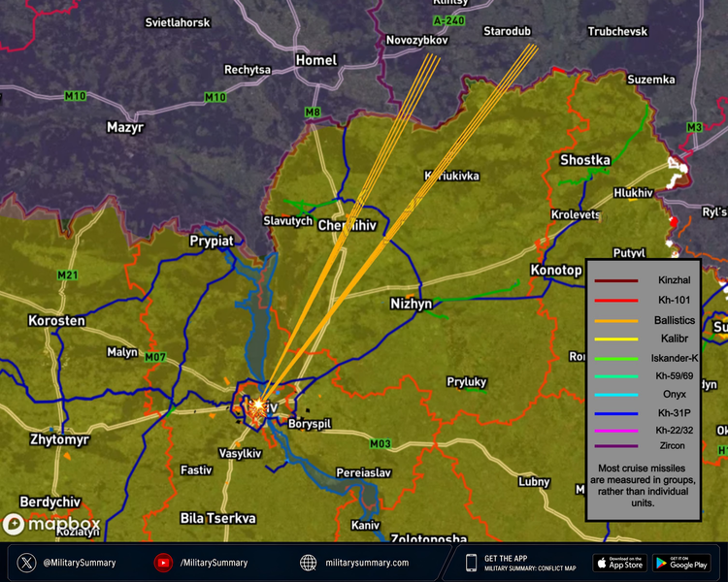The height and width of the screenshot is (582, 728).
Task: Click the M3 road shield
Action: click(x=695, y=127)
